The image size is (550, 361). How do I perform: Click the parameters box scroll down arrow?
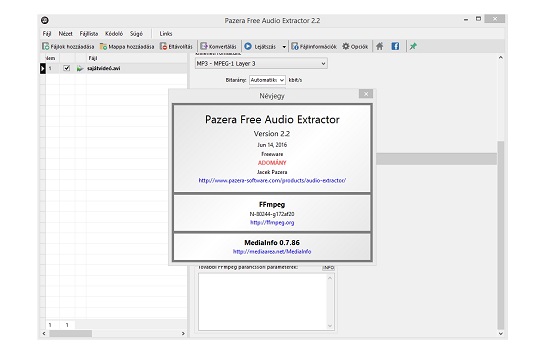330,326
